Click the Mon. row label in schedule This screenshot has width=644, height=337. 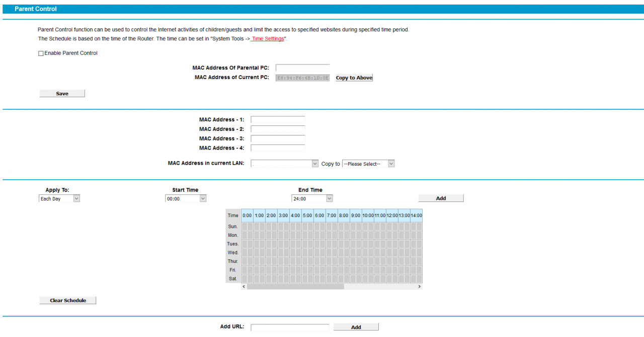click(233, 235)
